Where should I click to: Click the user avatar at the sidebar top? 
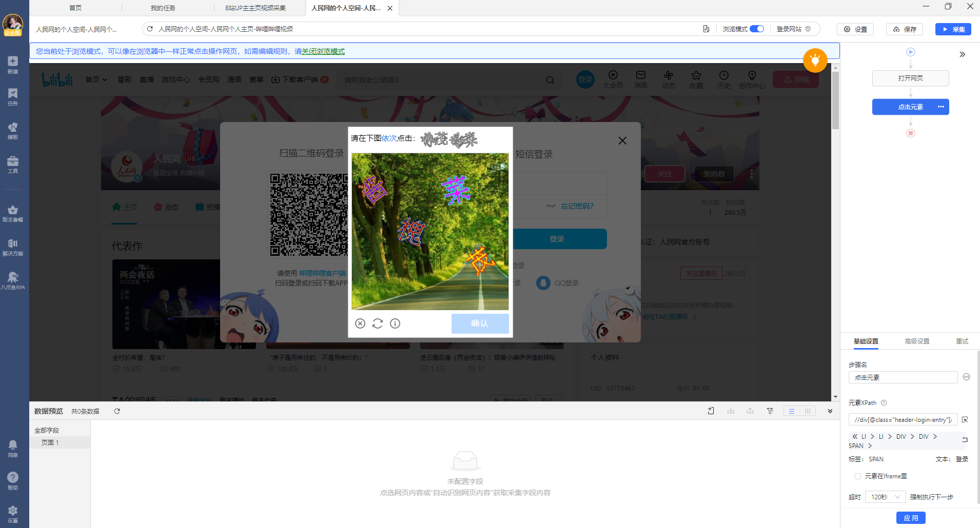click(x=13, y=24)
